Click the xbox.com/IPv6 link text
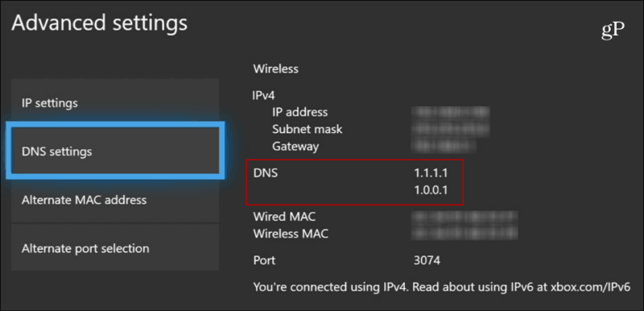Image resolution: width=644 pixels, height=311 pixels. pos(589,287)
